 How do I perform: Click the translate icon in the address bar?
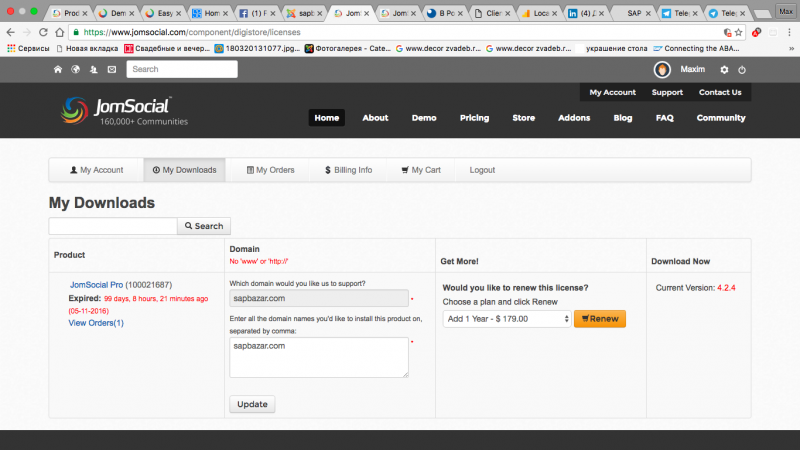click(728, 32)
